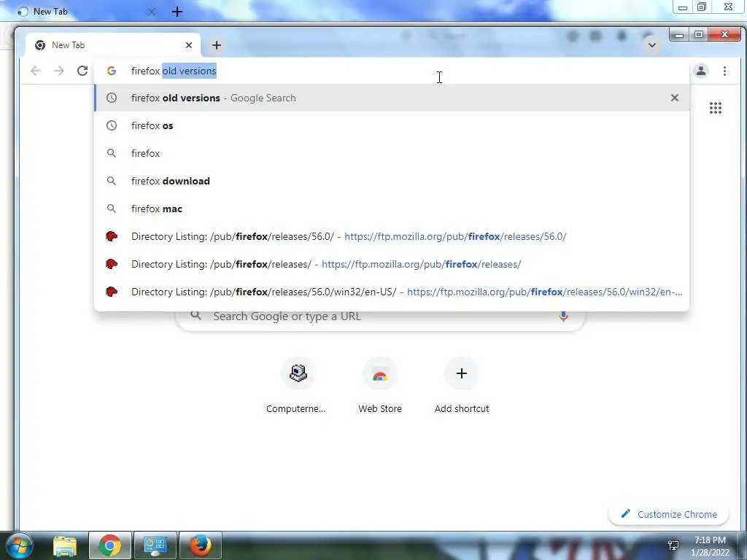Screen dimensions: 747x560
Task: Open the three-dot Chrome menu
Action: 724,71
